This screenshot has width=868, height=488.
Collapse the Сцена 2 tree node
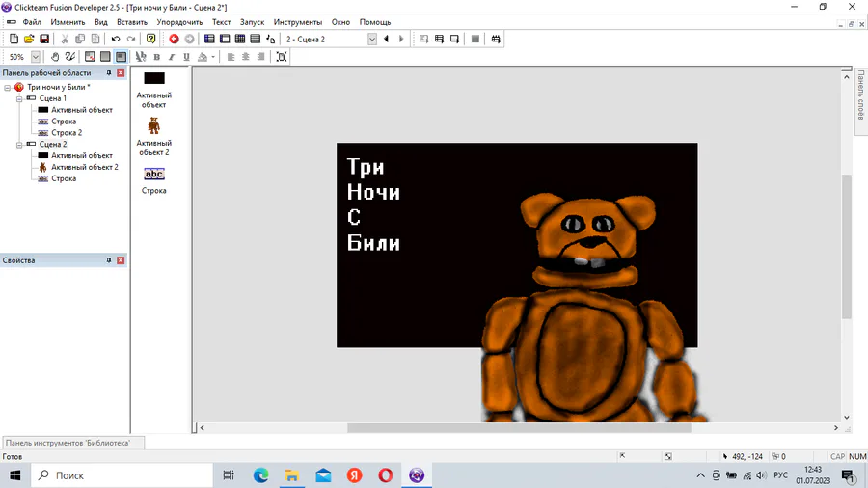[x=19, y=145]
